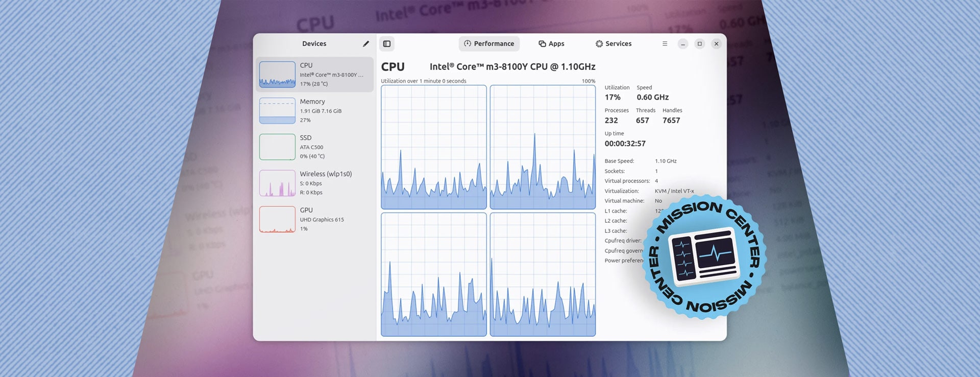
Task: Edit the Devices list with pencil icon
Action: coord(365,44)
